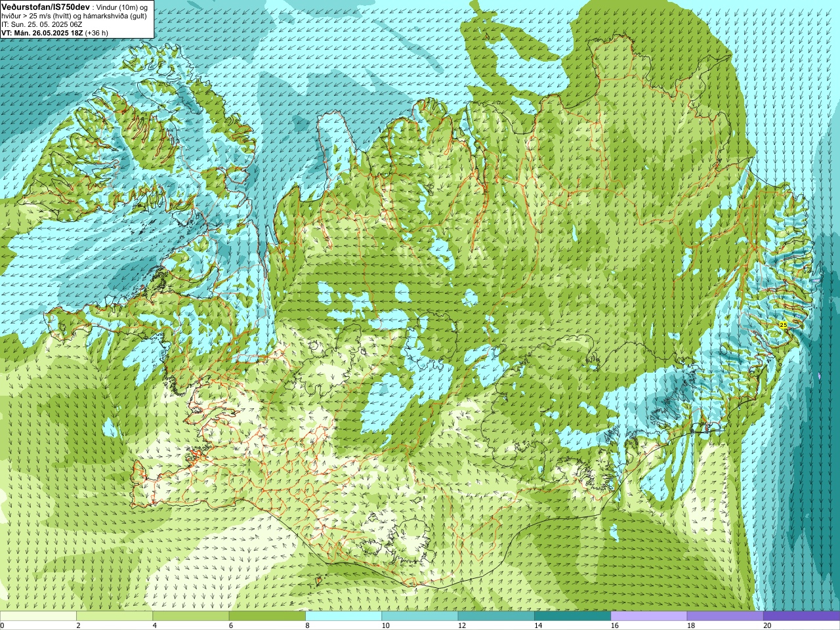Click the IT: Sun. 25. 05. 2025 06Z line

(41, 24)
